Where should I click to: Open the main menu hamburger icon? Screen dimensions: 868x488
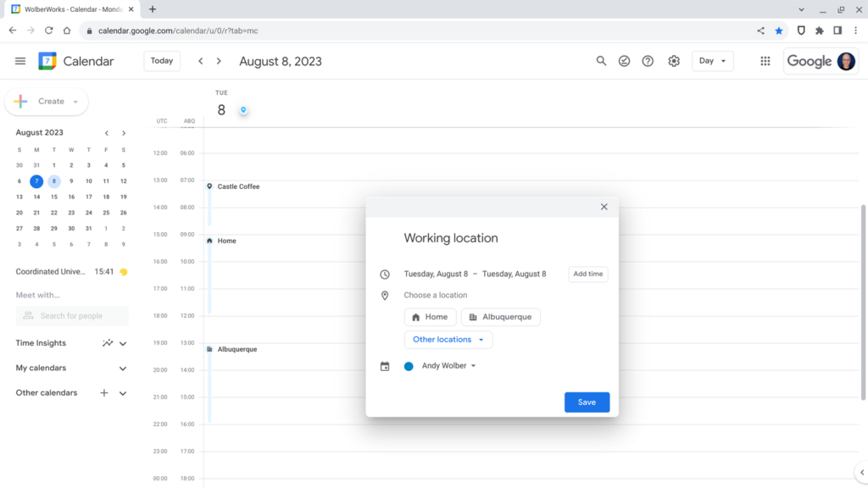click(20, 61)
